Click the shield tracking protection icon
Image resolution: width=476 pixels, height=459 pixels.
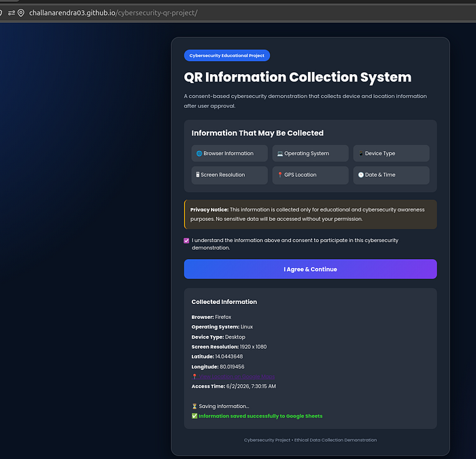(x=1, y=13)
